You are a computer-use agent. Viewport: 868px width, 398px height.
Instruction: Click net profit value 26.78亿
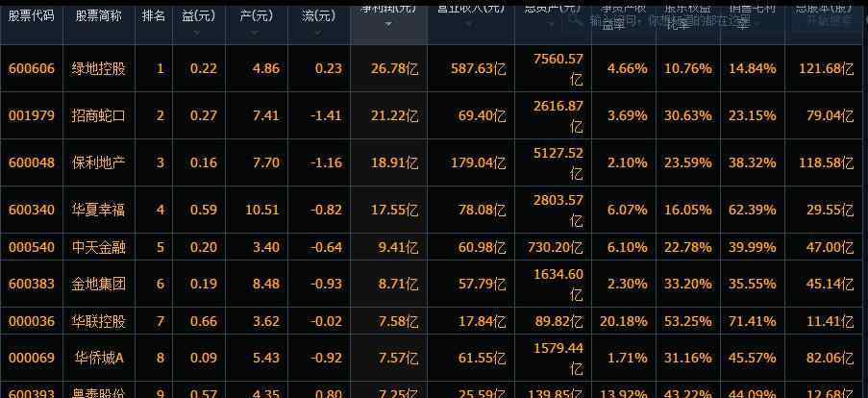pos(394,68)
